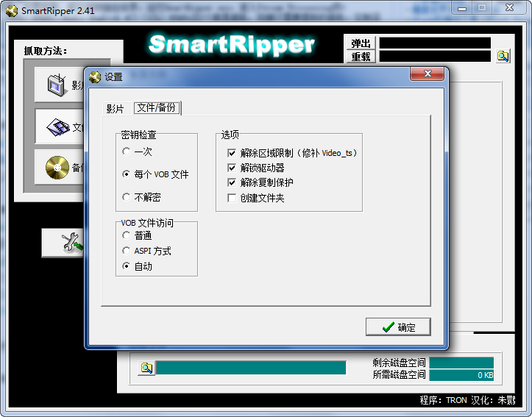Uncheck 解除区域限制 (修补 Video_ts)

click(232, 153)
